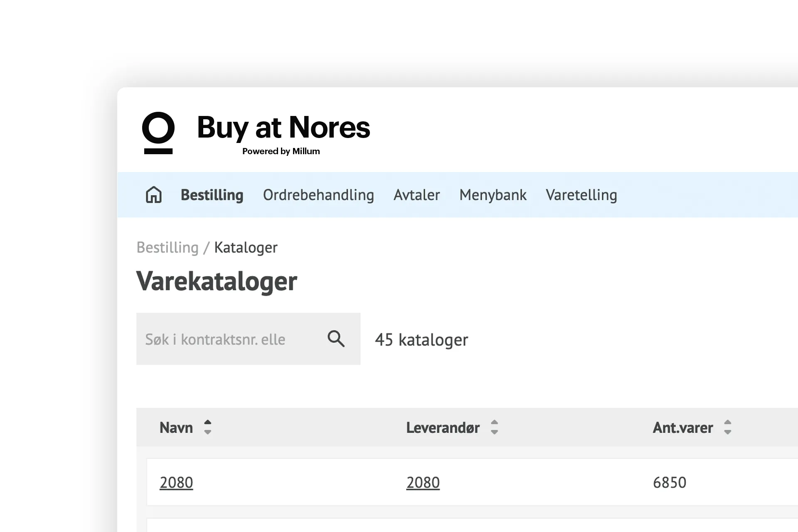This screenshot has height=532, width=798.
Task: Open the Bestilling menu
Action: [212, 195]
